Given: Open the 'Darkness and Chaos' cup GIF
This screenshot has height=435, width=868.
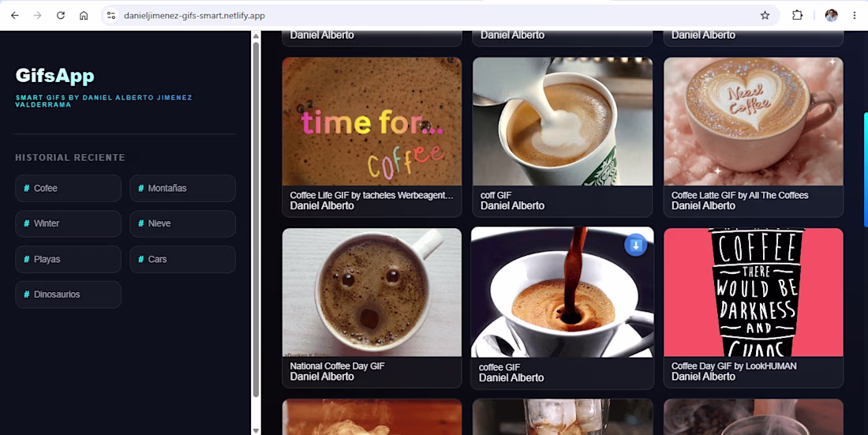Looking at the screenshot, I should pyautogui.click(x=754, y=293).
